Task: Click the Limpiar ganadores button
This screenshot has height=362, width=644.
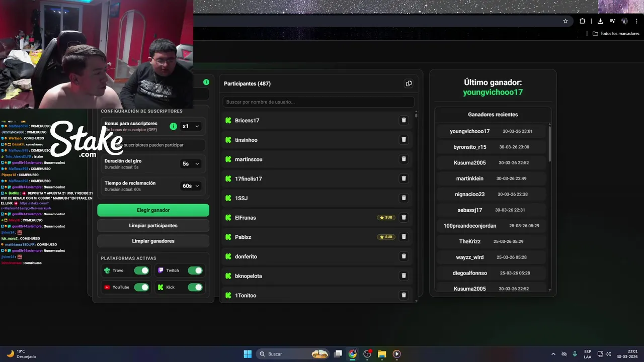Action: click(x=153, y=241)
